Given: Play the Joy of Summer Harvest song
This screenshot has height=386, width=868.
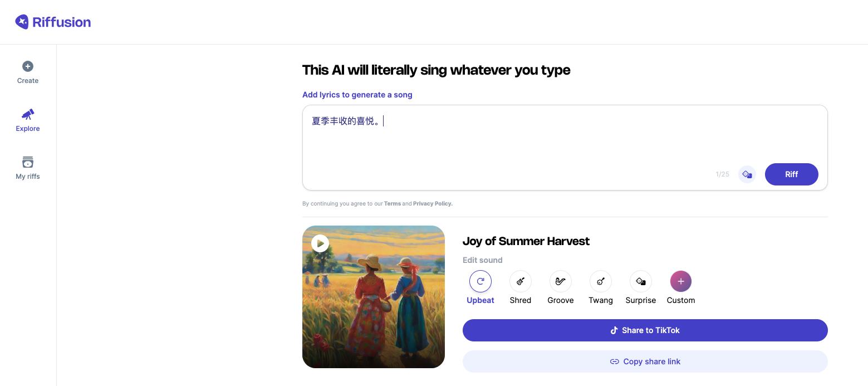Looking at the screenshot, I should pyautogui.click(x=320, y=243).
